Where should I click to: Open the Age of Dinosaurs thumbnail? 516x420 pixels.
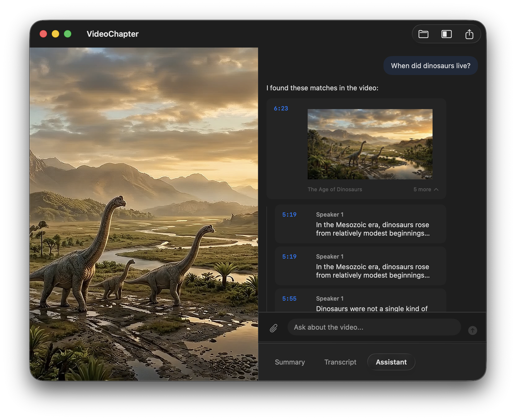point(370,144)
